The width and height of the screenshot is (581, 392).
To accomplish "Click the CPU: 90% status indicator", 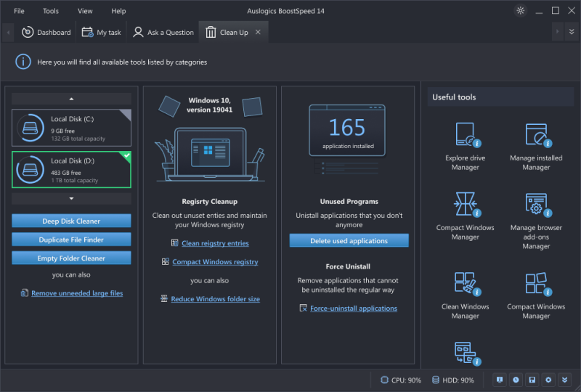I will [x=401, y=380].
